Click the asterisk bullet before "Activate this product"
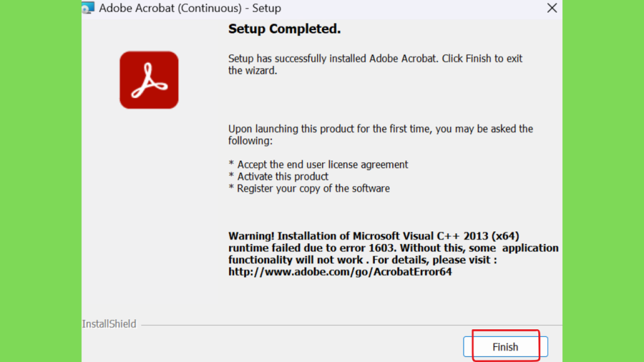Screen dimensions: 644x362 click(x=231, y=176)
